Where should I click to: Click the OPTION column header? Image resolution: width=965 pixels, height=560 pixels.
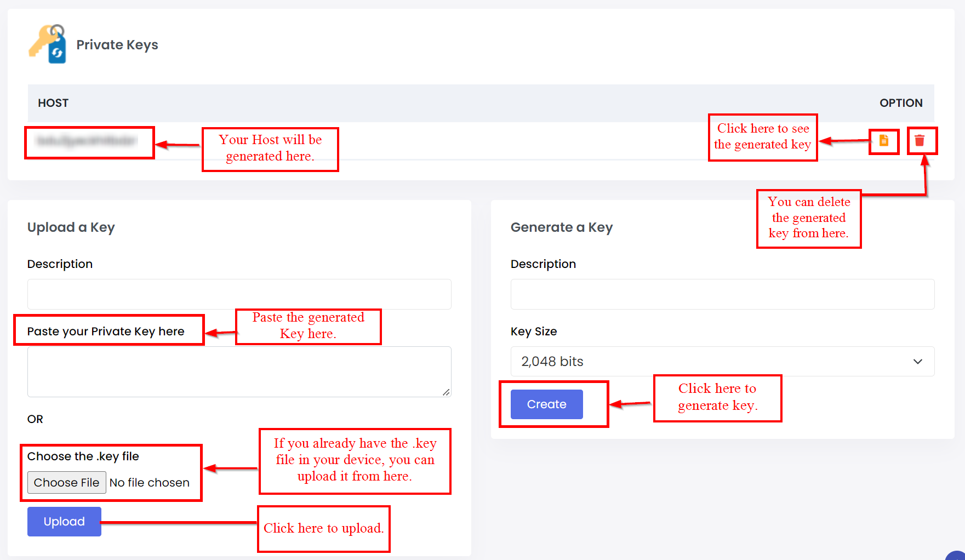[x=900, y=103]
